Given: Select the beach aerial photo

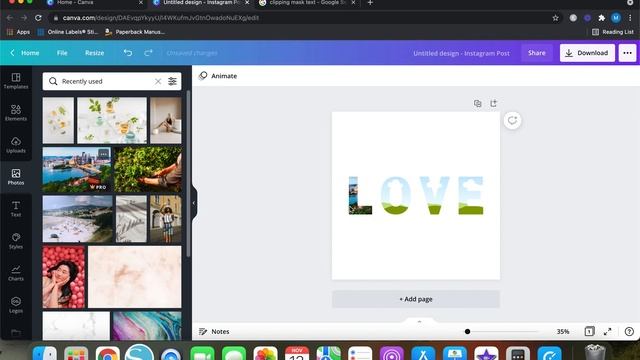Looking at the screenshot, I should [78, 219].
